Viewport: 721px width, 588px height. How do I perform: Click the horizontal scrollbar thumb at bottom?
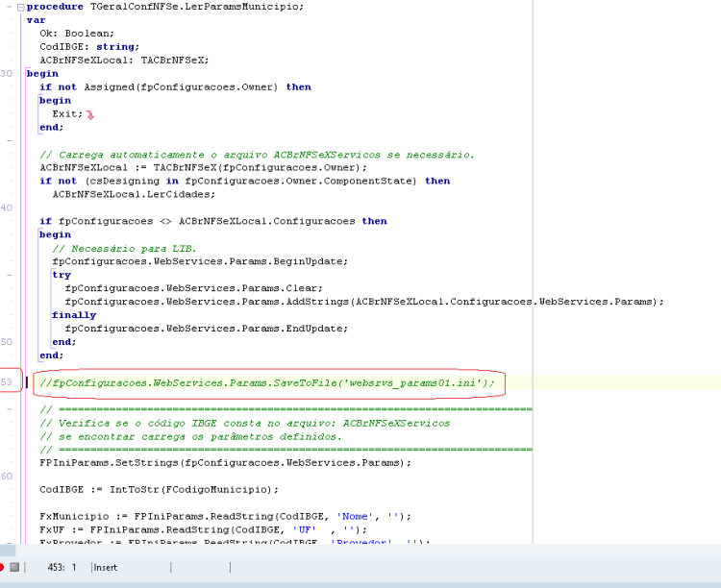(x=8, y=551)
